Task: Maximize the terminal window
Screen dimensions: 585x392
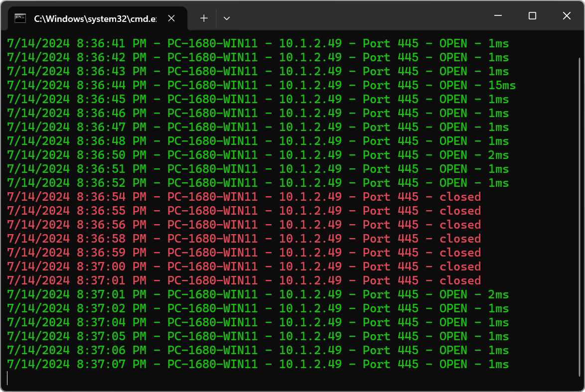Action: tap(532, 16)
